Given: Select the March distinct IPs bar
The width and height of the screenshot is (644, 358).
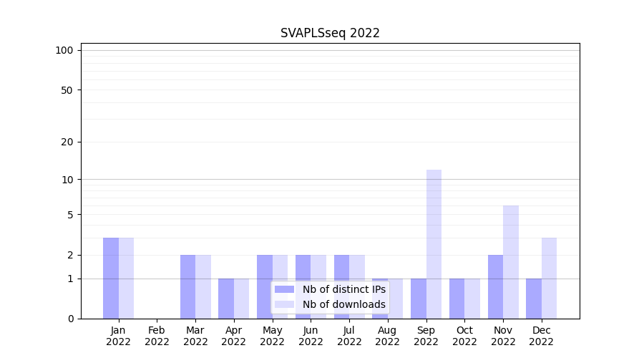Looking at the screenshot, I should tap(187, 286).
